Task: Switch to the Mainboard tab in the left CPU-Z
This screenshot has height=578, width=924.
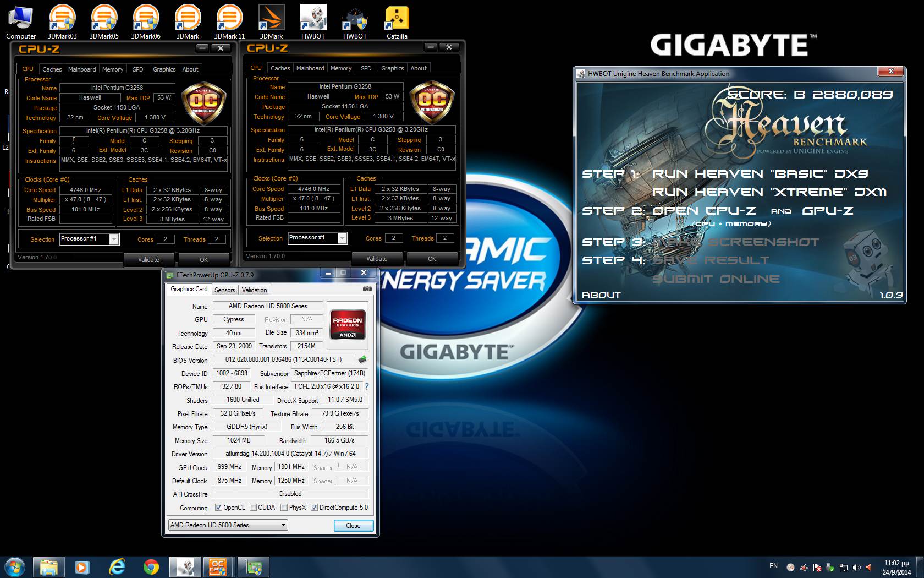Action: tap(82, 69)
